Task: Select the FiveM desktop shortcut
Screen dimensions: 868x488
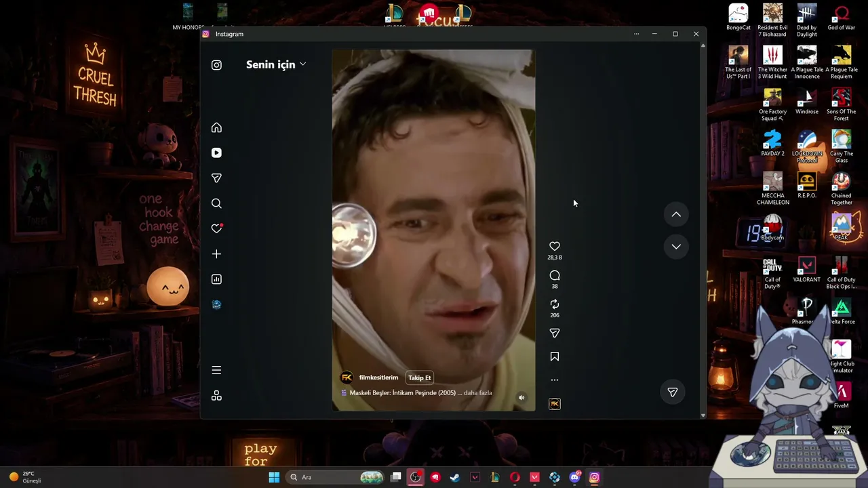Action: tap(842, 396)
